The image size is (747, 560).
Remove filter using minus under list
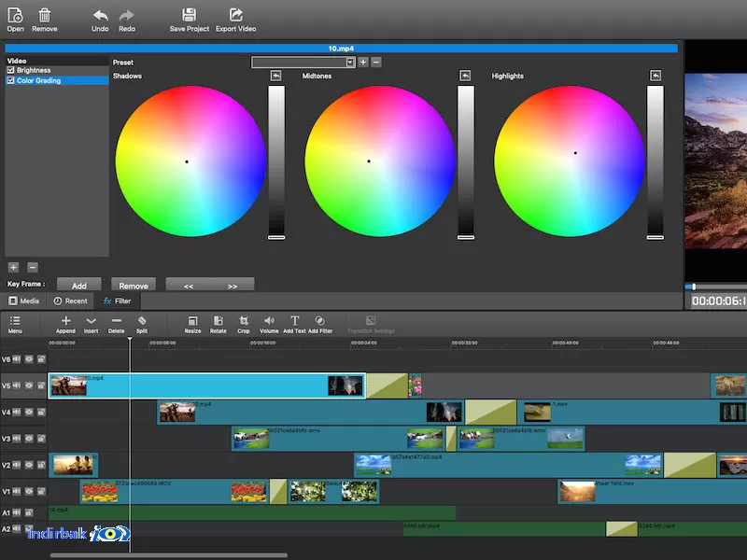[33, 267]
